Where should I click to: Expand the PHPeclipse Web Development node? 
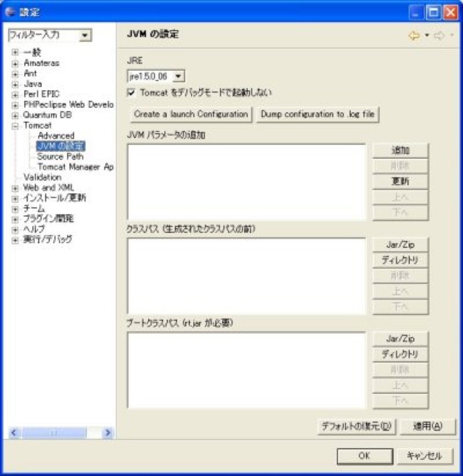tap(15, 105)
